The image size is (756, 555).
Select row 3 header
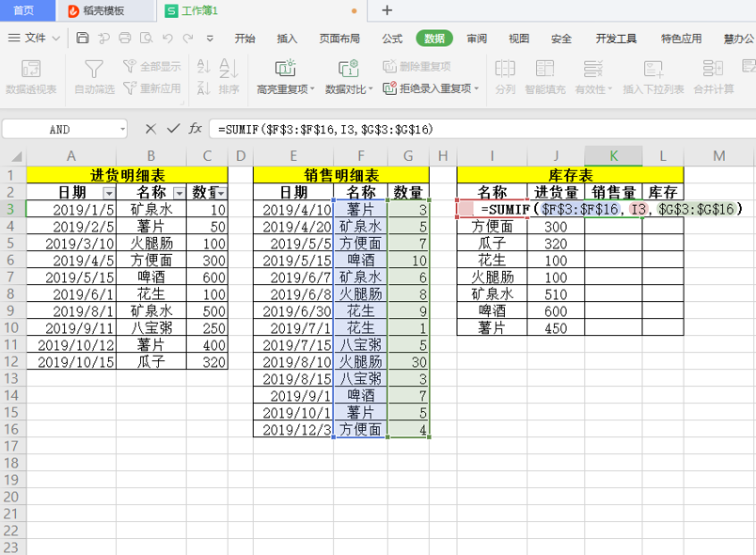point(12,209)
